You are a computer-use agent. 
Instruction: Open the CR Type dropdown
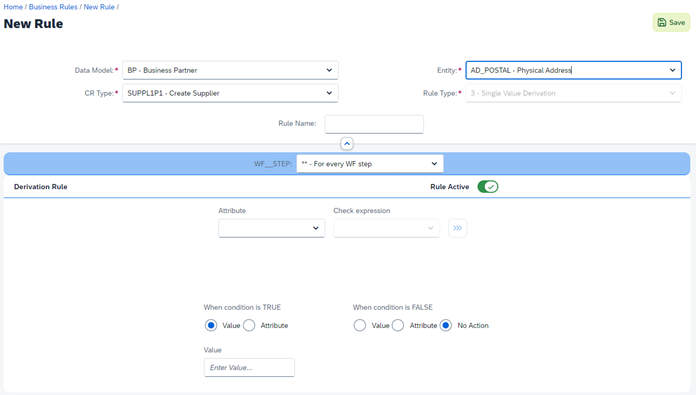230,93
